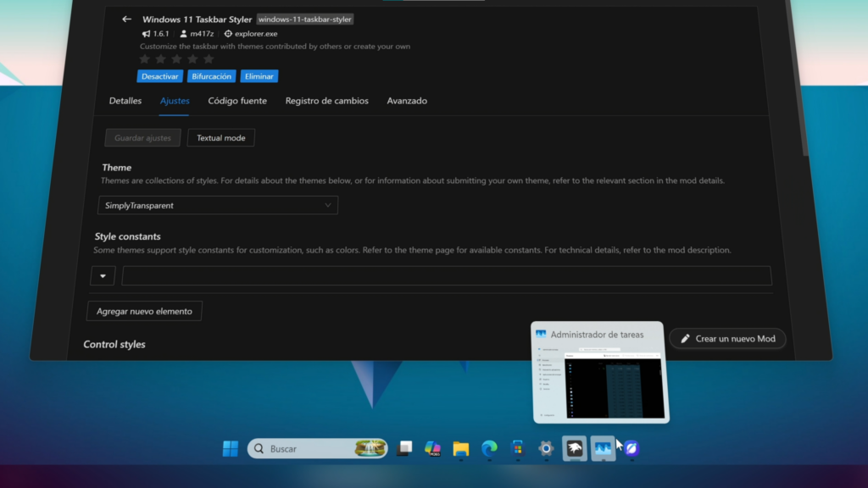Open File Explorer from taskbar
The image size is (868, 488).
(461, 448)
